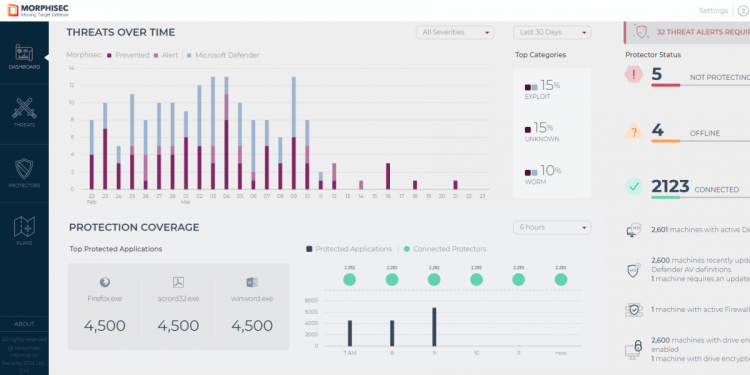
Task: Toggle the Connected Protectors legend item
Action: (445, 249)
